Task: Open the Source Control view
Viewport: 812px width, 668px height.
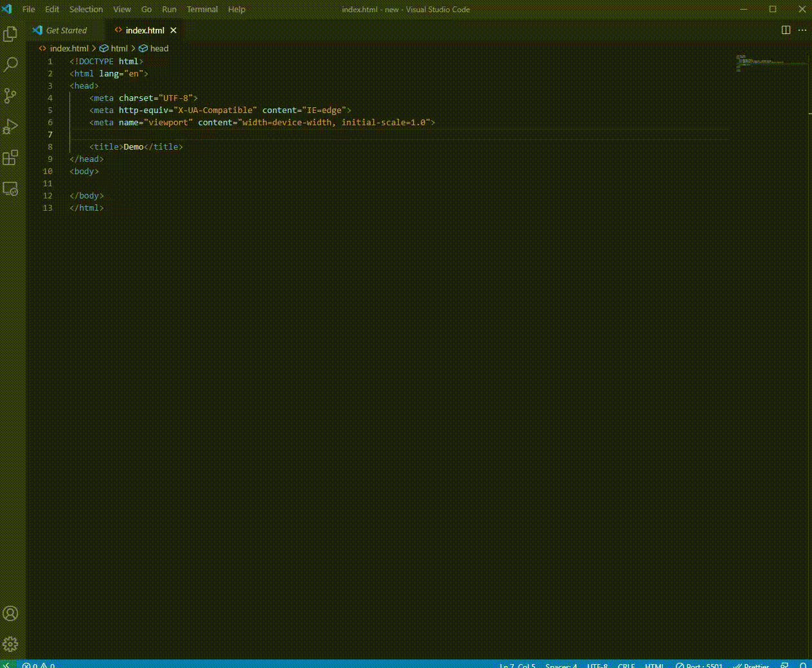Action: [x=10, y=95]
